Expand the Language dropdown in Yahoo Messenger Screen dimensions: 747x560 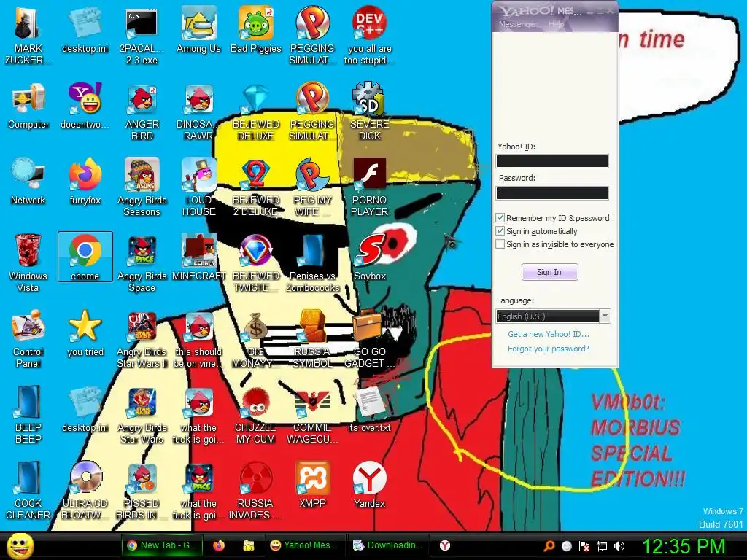pos(605,316)
